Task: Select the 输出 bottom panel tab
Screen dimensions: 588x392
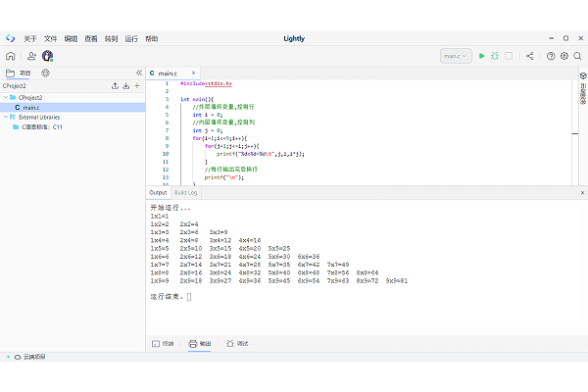Action: tap(200, 343)
